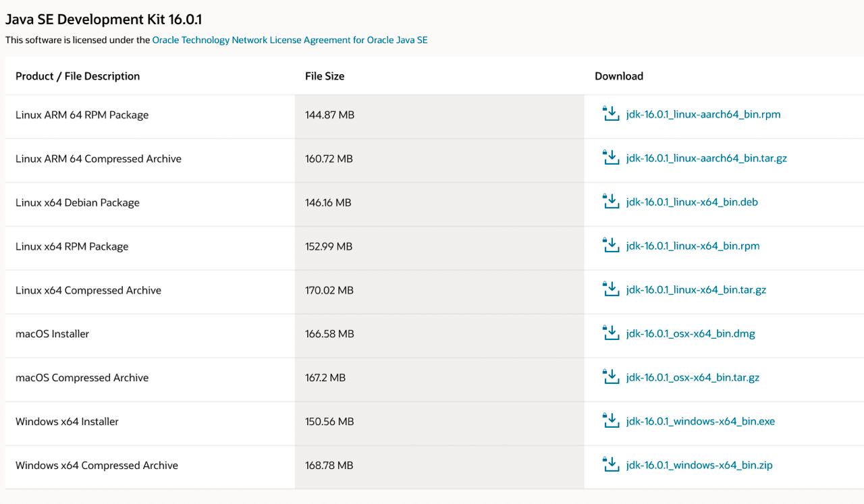
Task: Select macOS Installer row label
Action: [x=52, y=334]
